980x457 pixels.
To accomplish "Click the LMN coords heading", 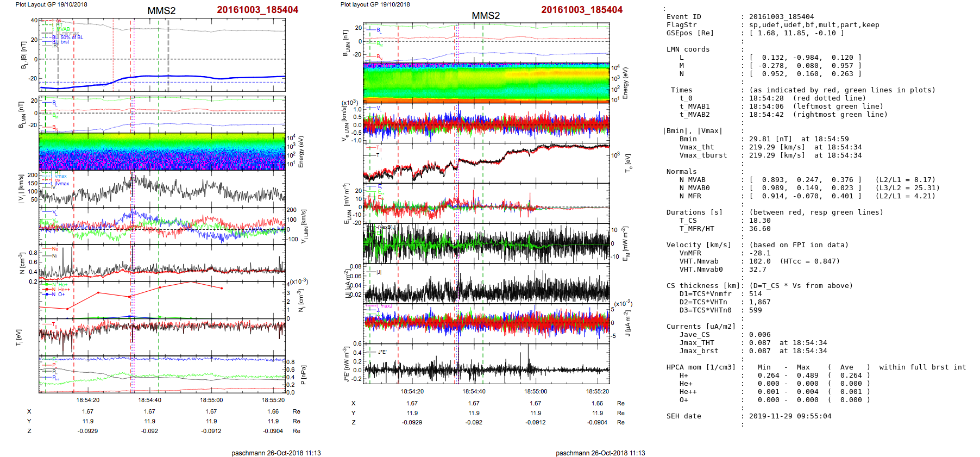I will click(688, 49).
